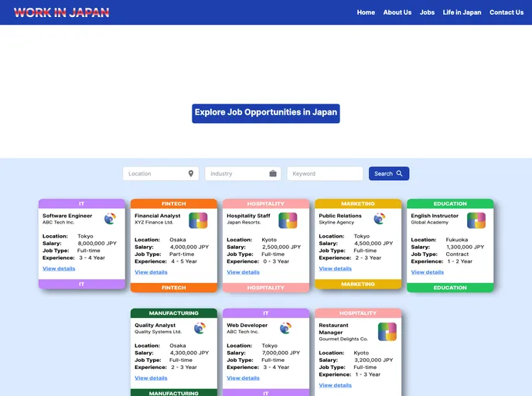The height and width of the screenshot is (396, 532).
Task: Click the Software Engineer company logo icon
Action: 110,219
